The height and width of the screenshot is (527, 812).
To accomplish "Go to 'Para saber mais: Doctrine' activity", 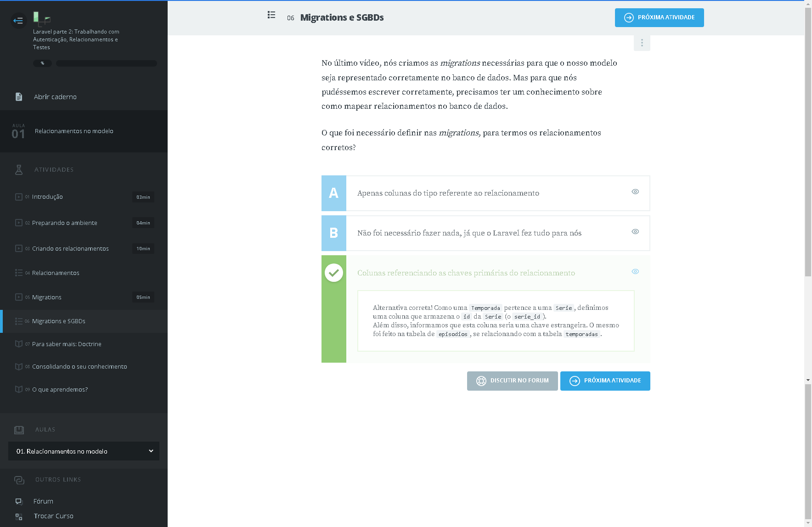I will [x=67, y=344].
